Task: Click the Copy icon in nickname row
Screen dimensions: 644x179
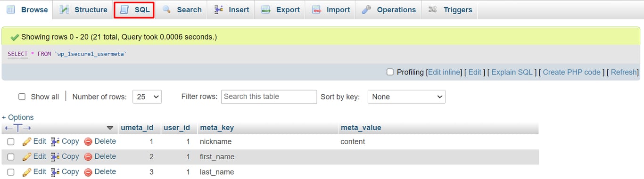Action: (55, 141)
